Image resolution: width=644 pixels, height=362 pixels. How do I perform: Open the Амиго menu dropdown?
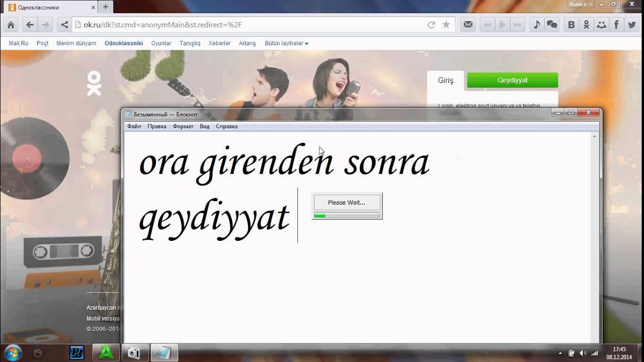[580, 4]
